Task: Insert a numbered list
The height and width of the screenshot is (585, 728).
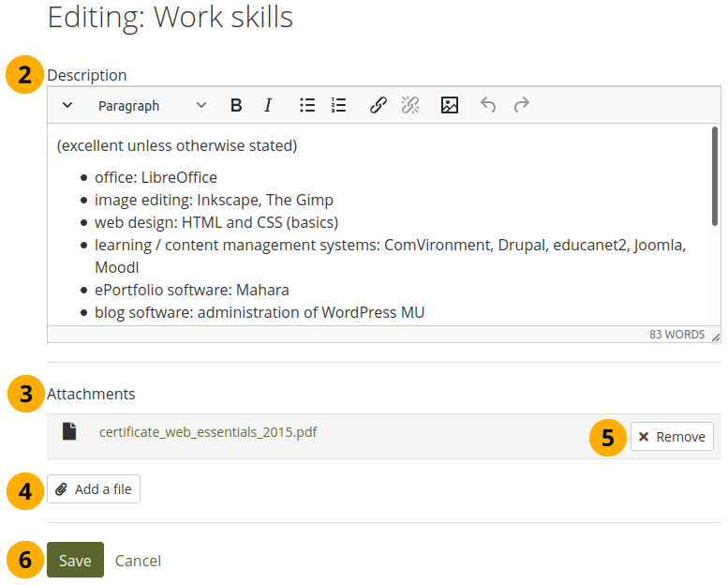Action: coord(339,106)
